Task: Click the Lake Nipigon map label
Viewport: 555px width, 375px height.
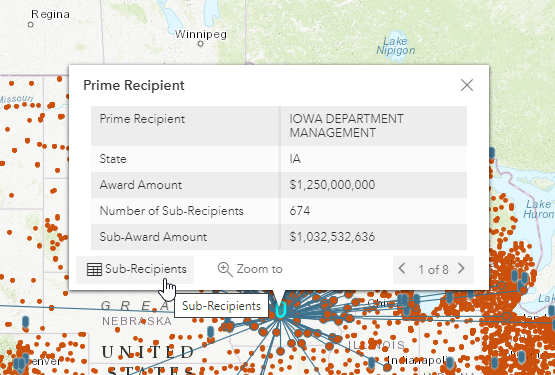Action: pos(396,46)
